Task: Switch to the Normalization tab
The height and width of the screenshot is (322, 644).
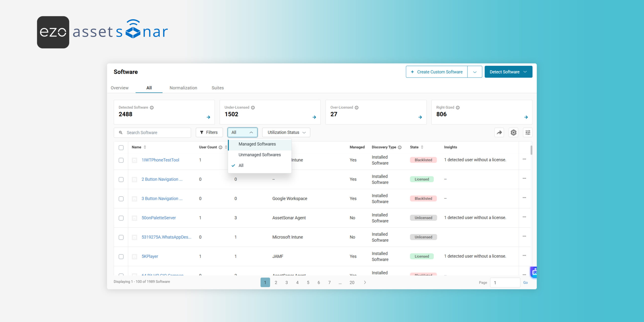Action: tap(183, 88)
